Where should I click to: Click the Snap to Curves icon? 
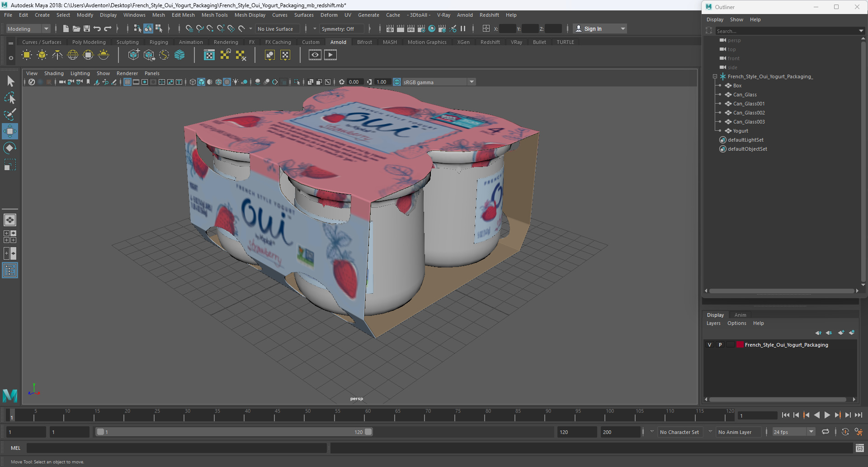(x=199, y=29)
